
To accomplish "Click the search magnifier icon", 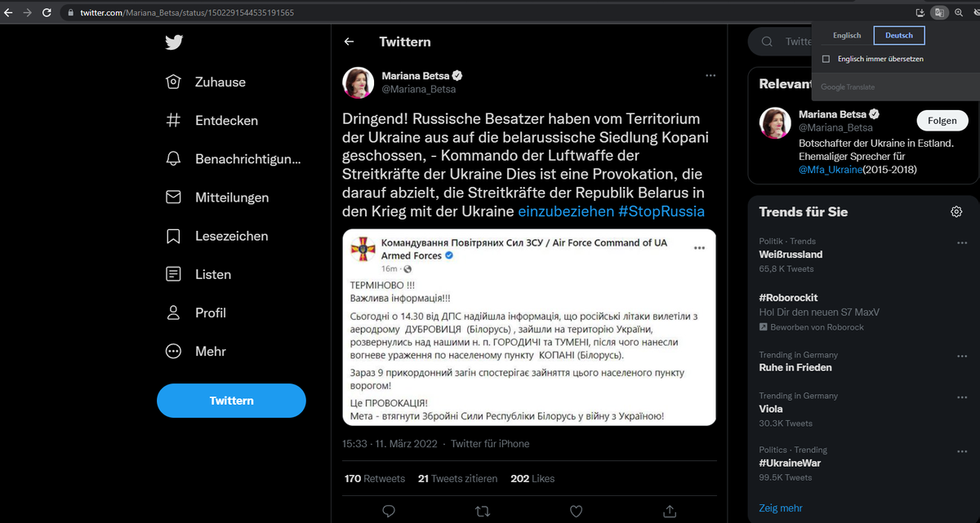I will 767,42.
